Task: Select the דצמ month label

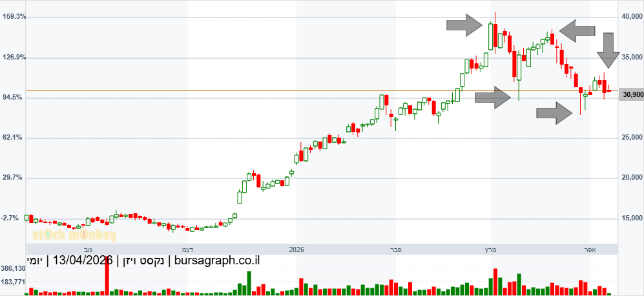Action: [188, 249]
